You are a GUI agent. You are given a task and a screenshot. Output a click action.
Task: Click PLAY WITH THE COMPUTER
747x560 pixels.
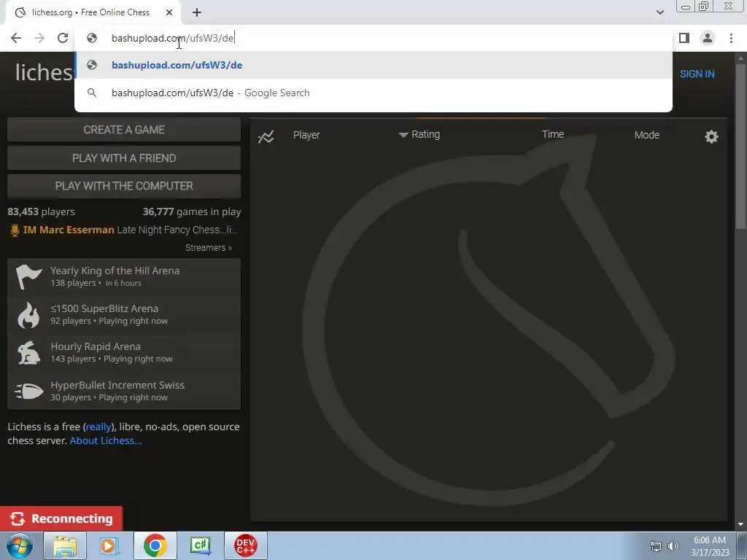point(124,186)
